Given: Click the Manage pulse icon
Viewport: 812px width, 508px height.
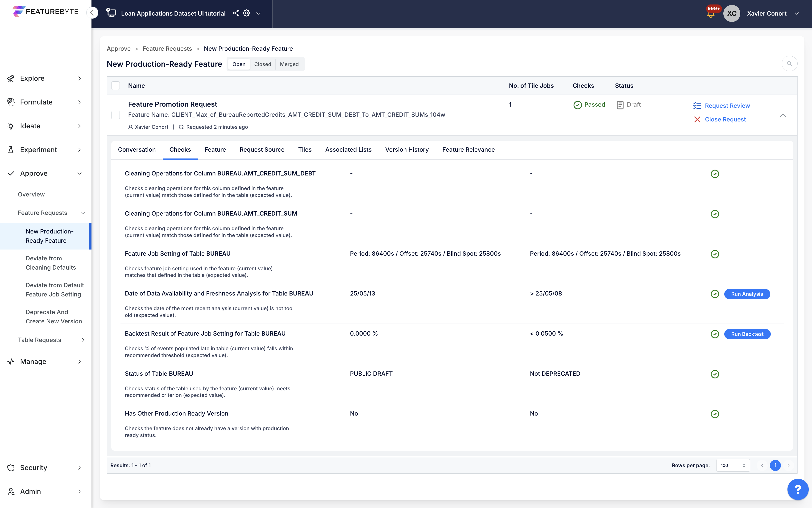Looking at the screenshot, I should [x=11, y=362].
